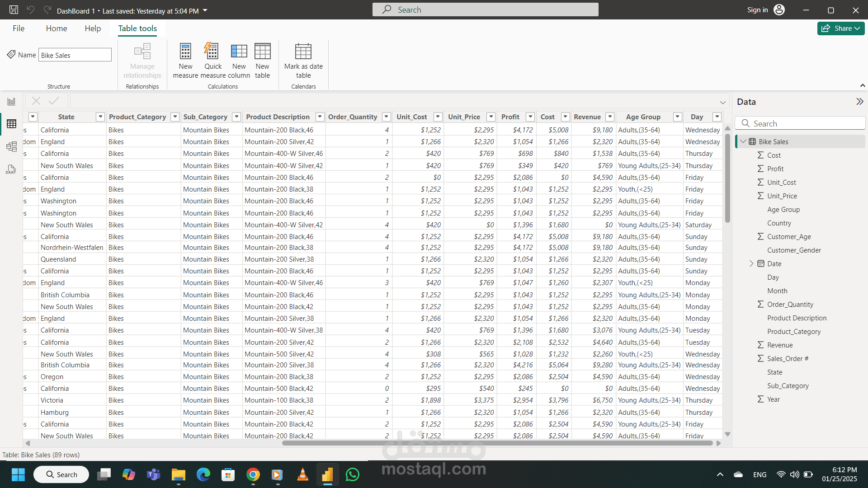Image resolution: width=868 pixels, height=488 pixels.
Task: Click the Share button
Action: 840,28
